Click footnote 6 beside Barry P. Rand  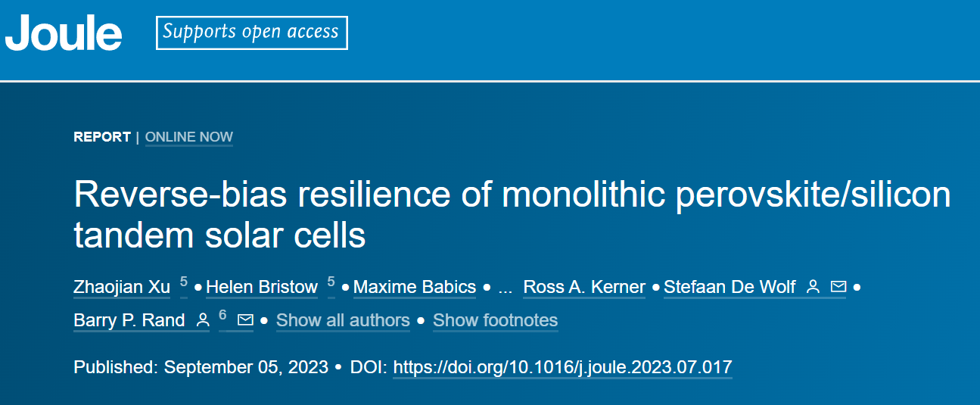(223, 315)
